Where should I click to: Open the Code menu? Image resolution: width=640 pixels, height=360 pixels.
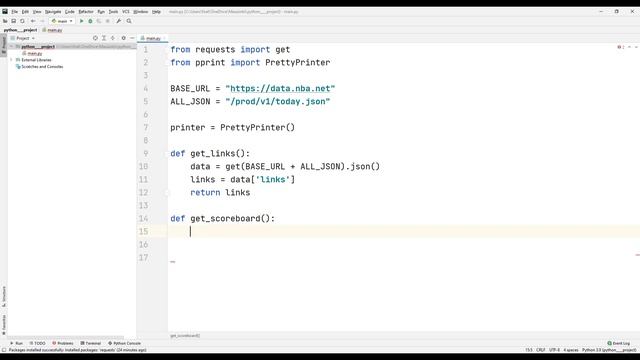70,12
